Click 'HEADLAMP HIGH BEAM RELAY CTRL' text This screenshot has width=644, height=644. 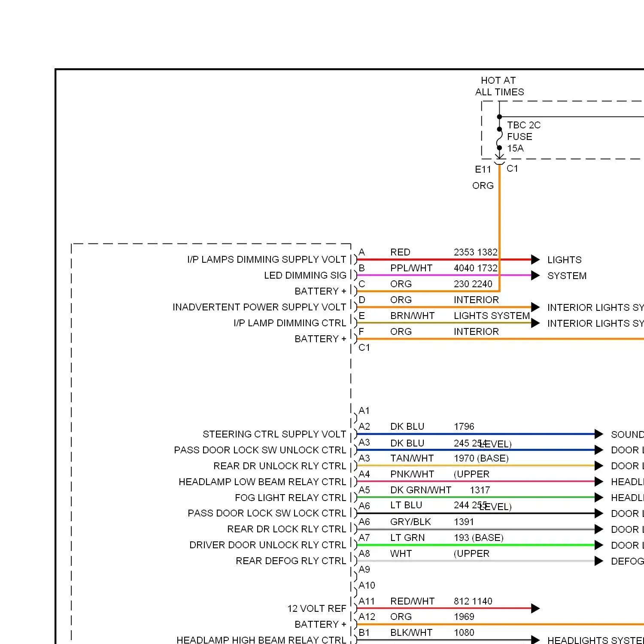[261, 640]
